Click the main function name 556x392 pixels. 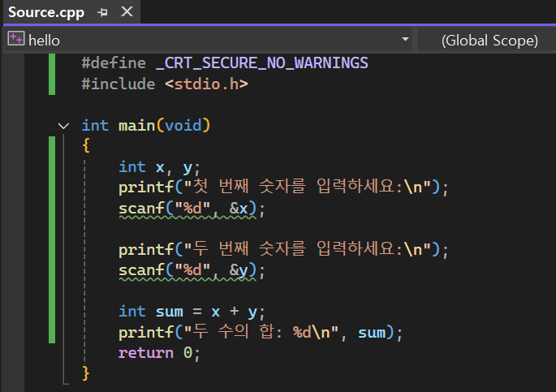click(x=136, y=126)
